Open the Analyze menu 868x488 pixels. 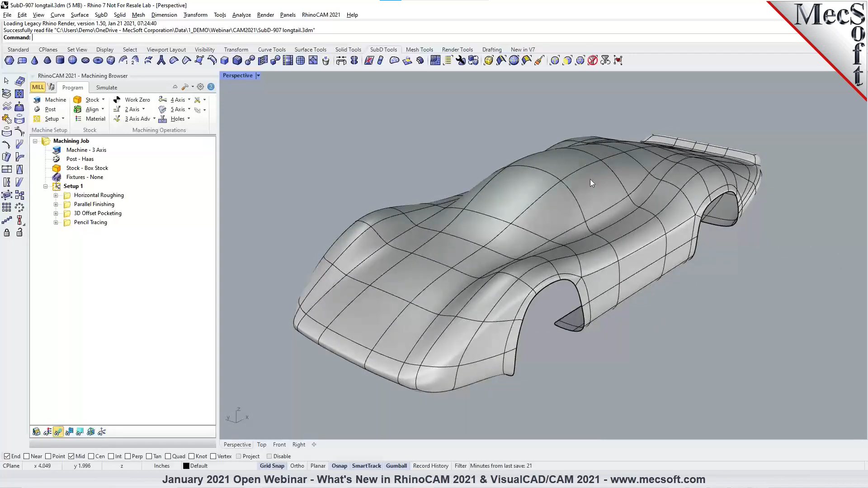[241, 15]
